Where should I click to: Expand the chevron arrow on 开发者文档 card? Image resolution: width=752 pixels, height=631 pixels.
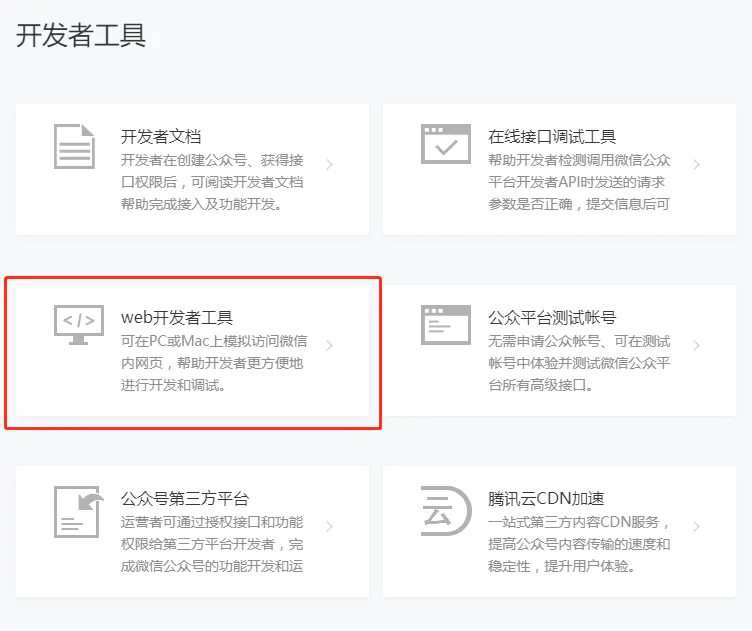click(329, 164)
